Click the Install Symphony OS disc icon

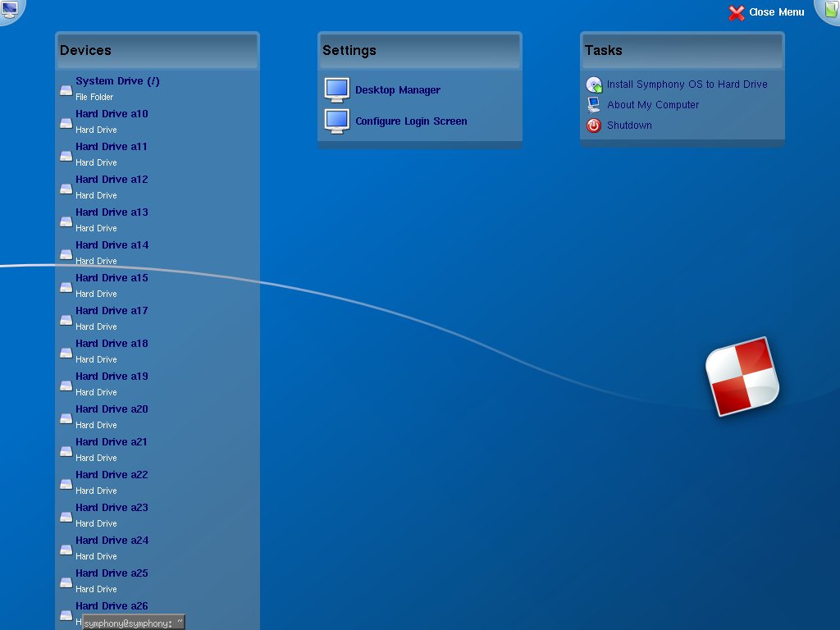tap(594, 84)
